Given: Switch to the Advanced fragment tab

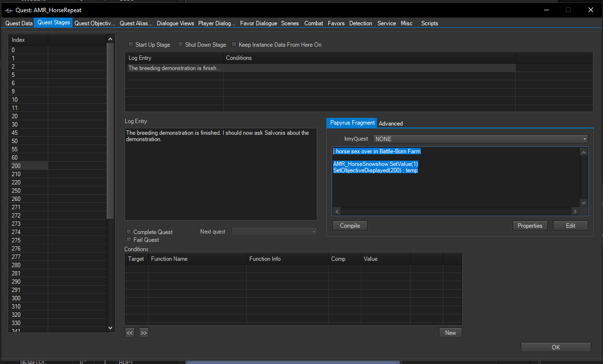Looking at the screenshot, I should pos(391,124).
